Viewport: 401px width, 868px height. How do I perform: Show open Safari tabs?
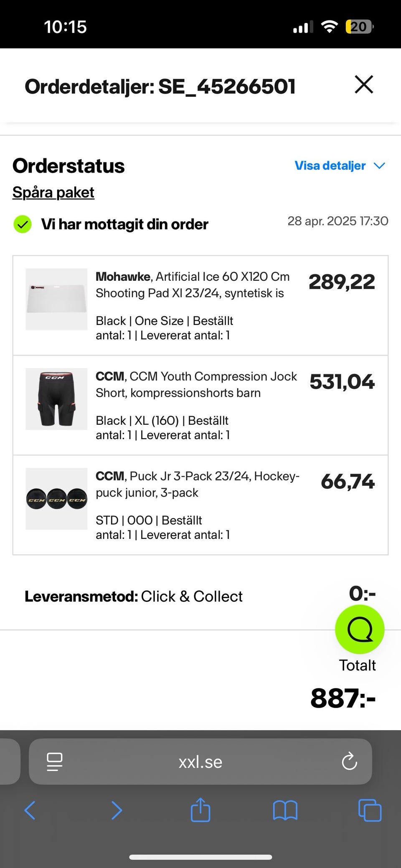tap(370, 810)
